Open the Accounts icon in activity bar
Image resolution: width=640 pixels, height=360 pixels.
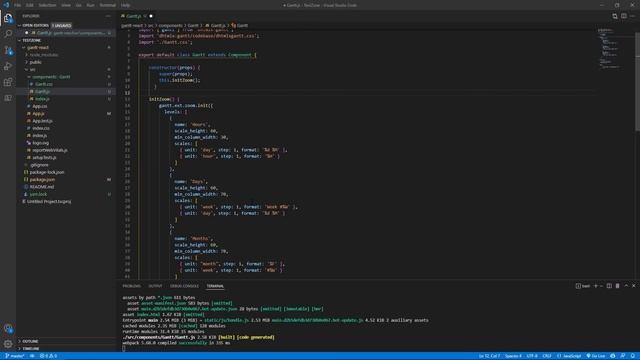pos(8,328)
